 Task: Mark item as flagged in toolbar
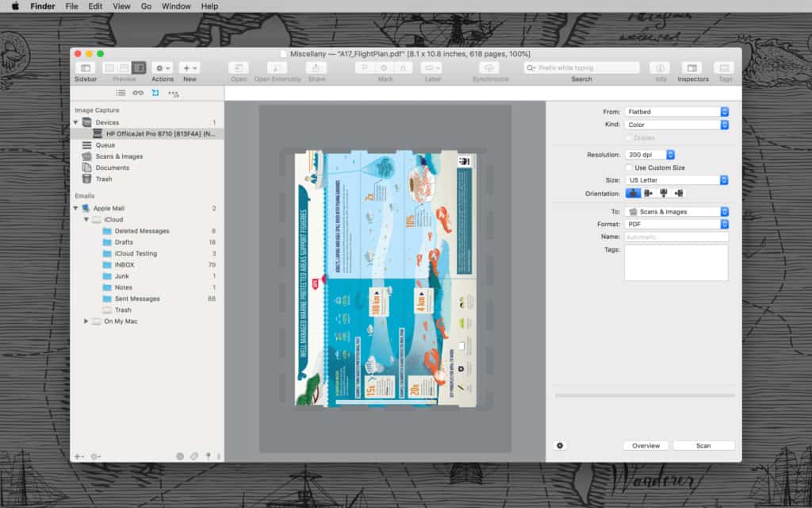point(365,68)
